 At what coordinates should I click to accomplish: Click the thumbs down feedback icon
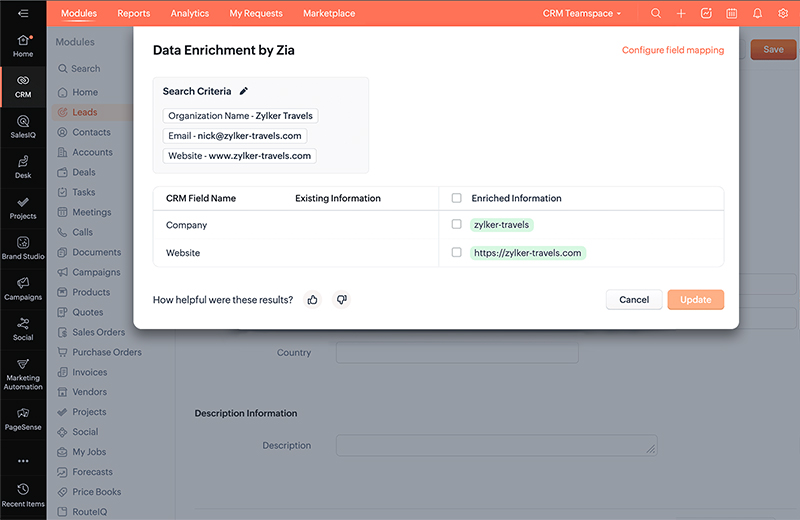coord(341,299)
